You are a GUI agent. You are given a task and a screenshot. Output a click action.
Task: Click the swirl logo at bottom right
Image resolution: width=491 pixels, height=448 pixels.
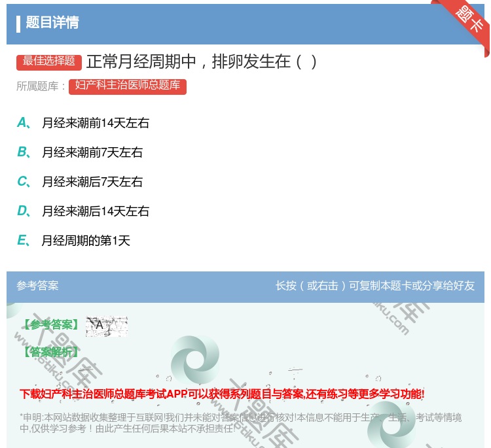(x=391, y=424)
